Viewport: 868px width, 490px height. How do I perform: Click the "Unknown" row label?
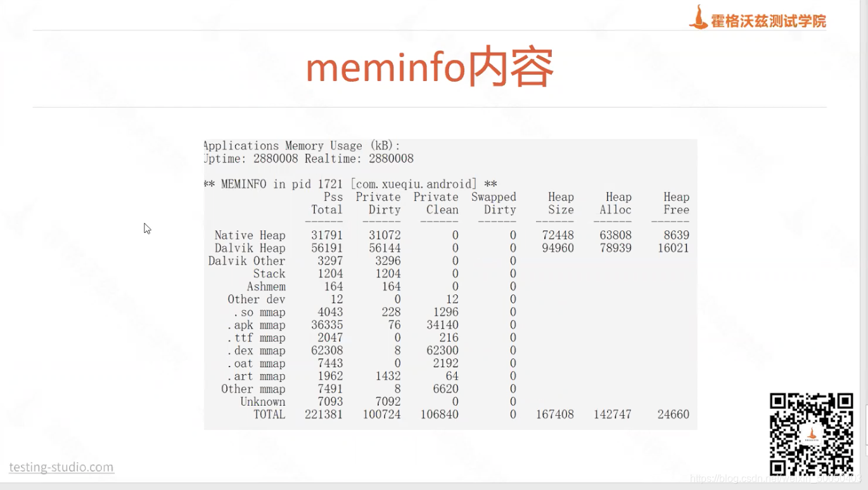(263, 401)
